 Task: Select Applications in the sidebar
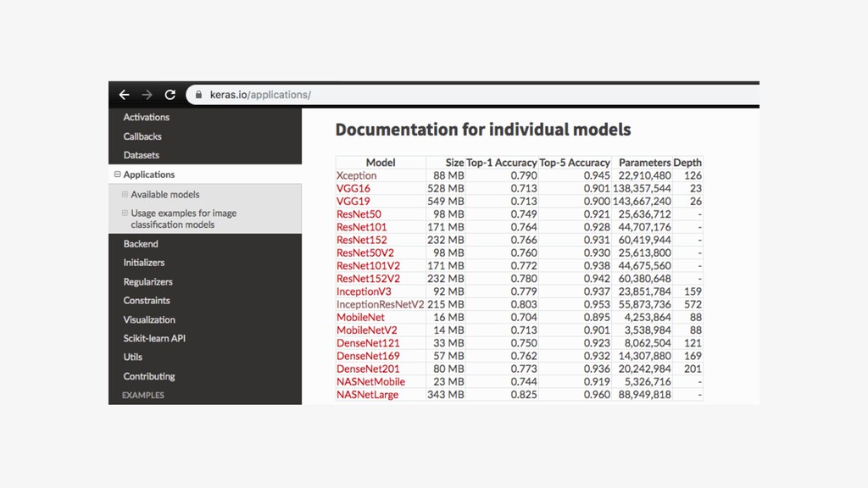click(149, 175)
